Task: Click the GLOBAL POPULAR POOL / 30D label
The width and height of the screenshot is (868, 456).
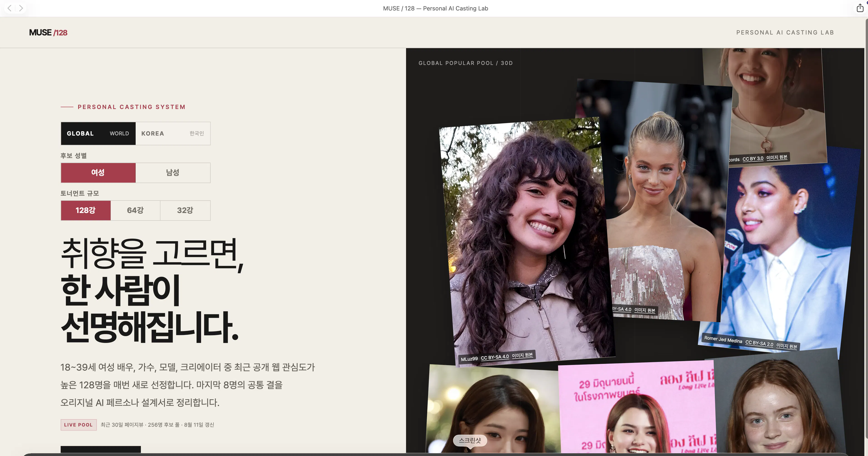Action: (x=465, y=63)
